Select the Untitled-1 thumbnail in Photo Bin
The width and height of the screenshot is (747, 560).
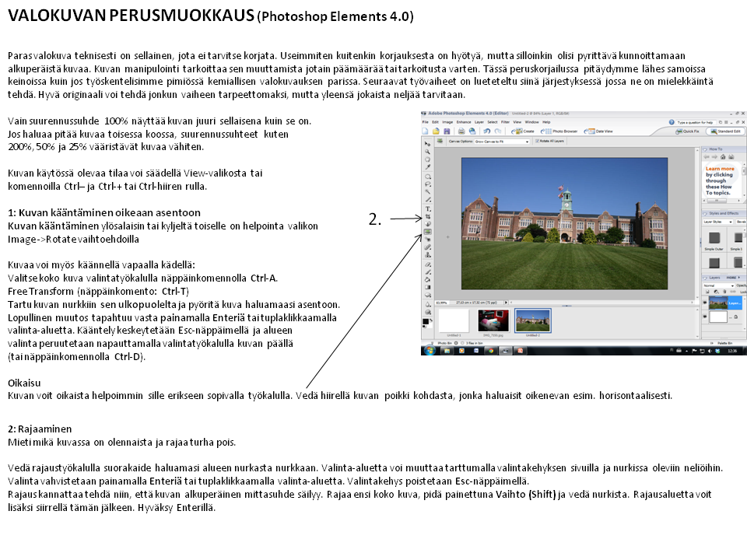454,321
